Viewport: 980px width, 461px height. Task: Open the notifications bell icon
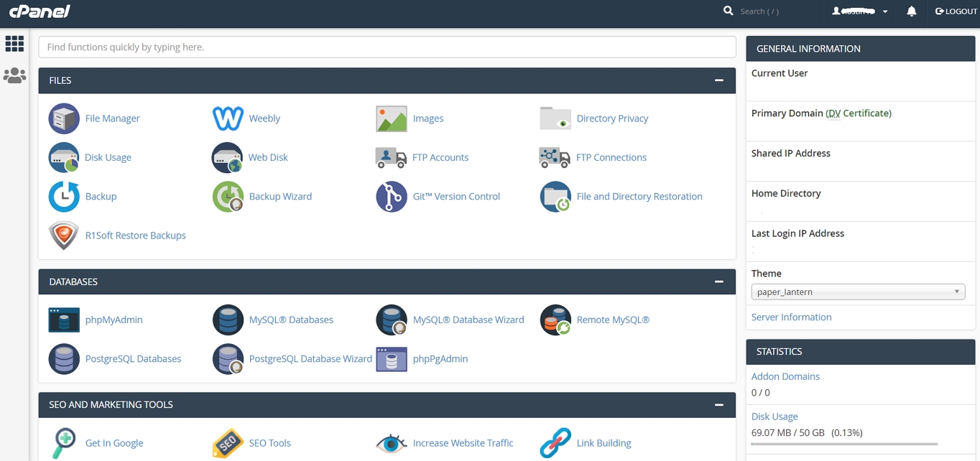(911, 11)
